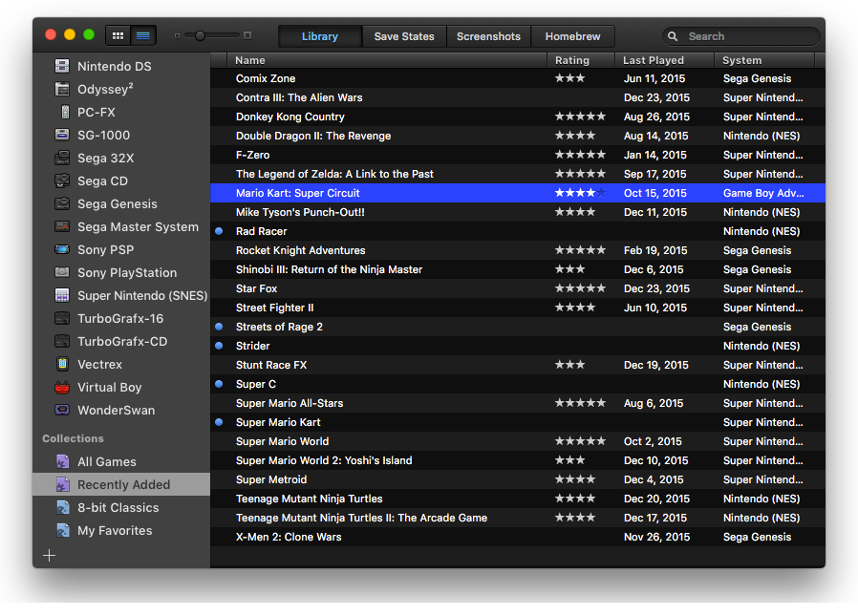Open the Save States tab

click(403, 36)
